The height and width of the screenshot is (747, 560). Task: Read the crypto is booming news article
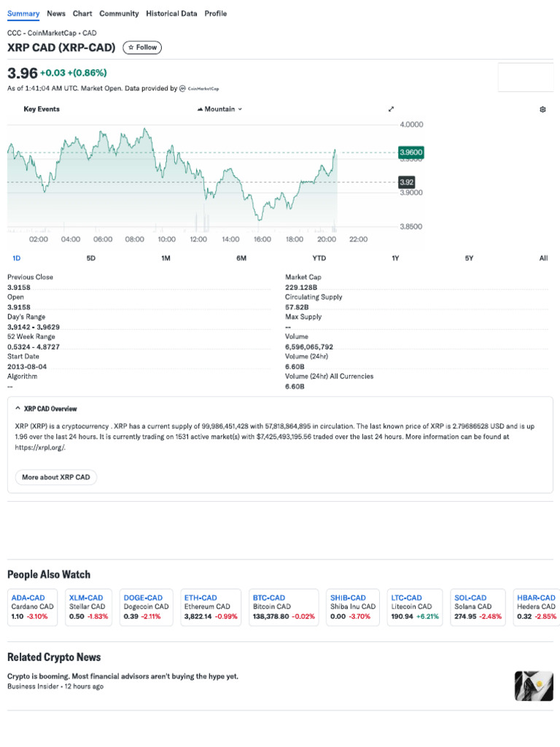coord(122,676)
